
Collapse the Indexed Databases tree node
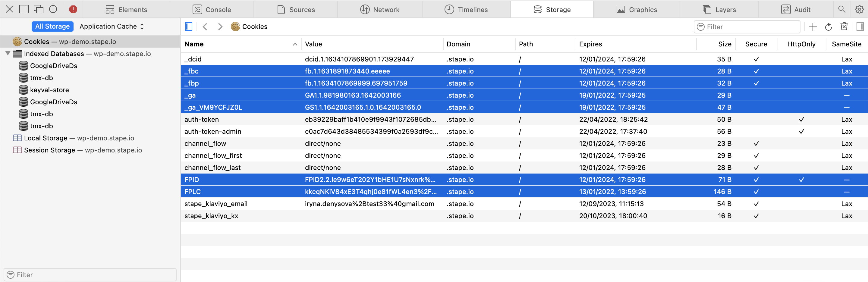[x=8, y=53]
